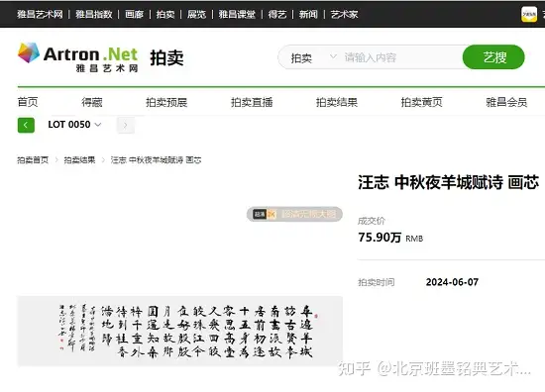Click the high-resolution image view button
545x392 pixels.
click(x=294, y=214)
